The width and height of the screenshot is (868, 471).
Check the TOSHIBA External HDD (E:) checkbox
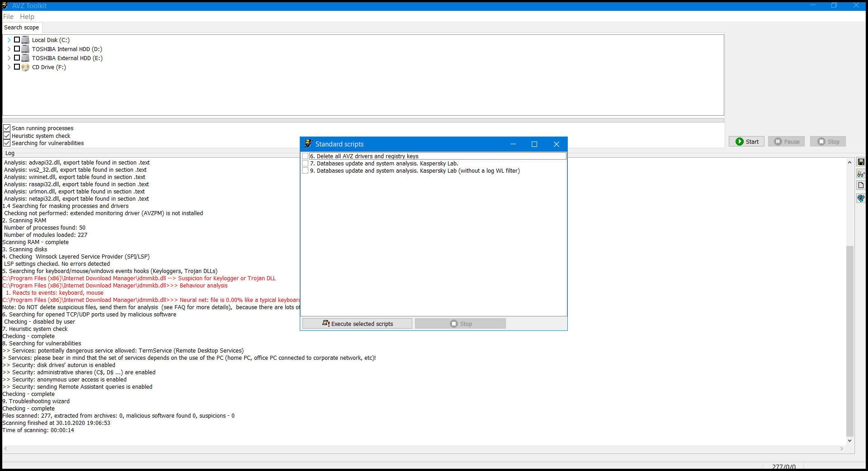pyautogui.click(x=17, y=58)
